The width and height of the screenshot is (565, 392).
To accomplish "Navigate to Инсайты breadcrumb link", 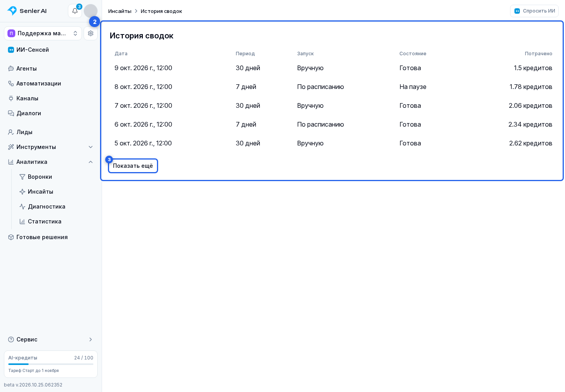I will pos(120,11).
